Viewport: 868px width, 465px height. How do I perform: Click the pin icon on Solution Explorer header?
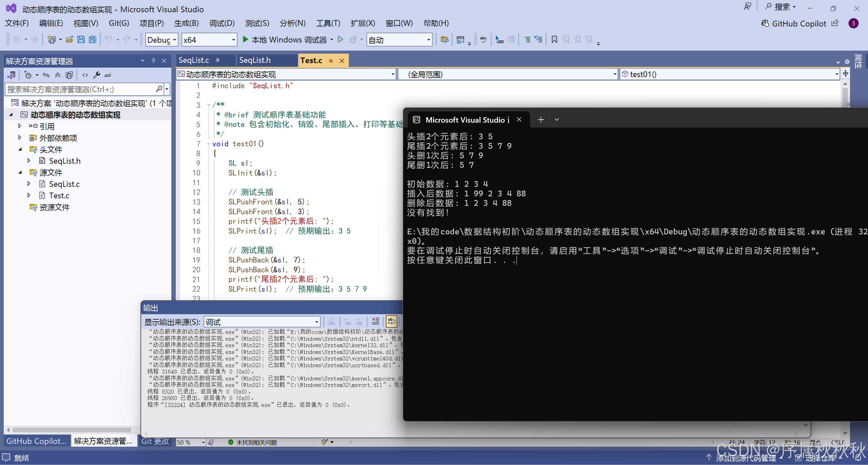tap(153, 61)
